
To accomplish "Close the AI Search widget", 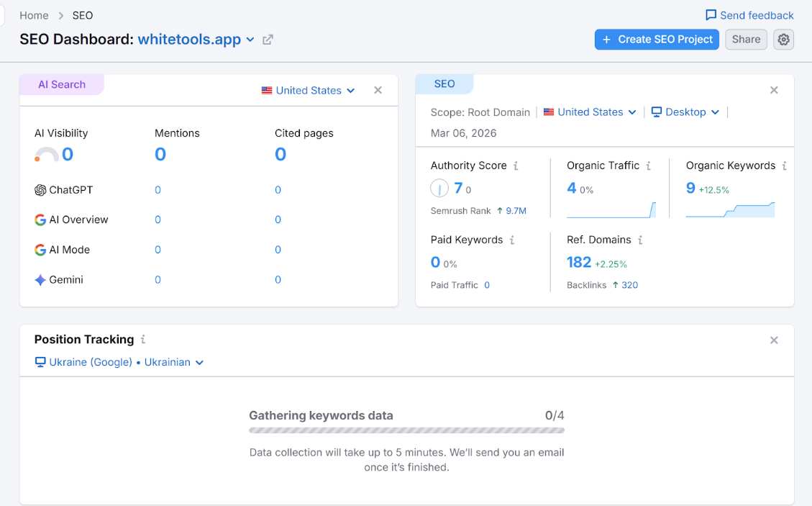I will tap(378, 90).
